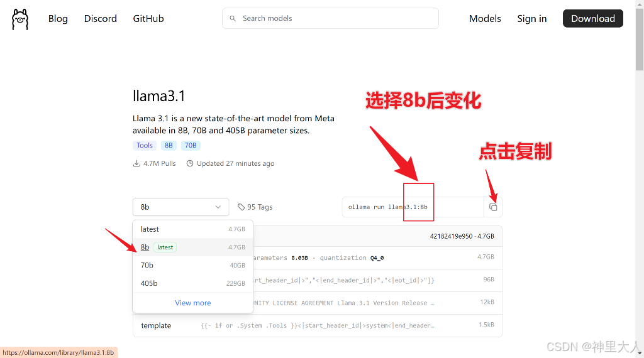
Task: Open the Blog page
Action: click(x=58, y=18)
